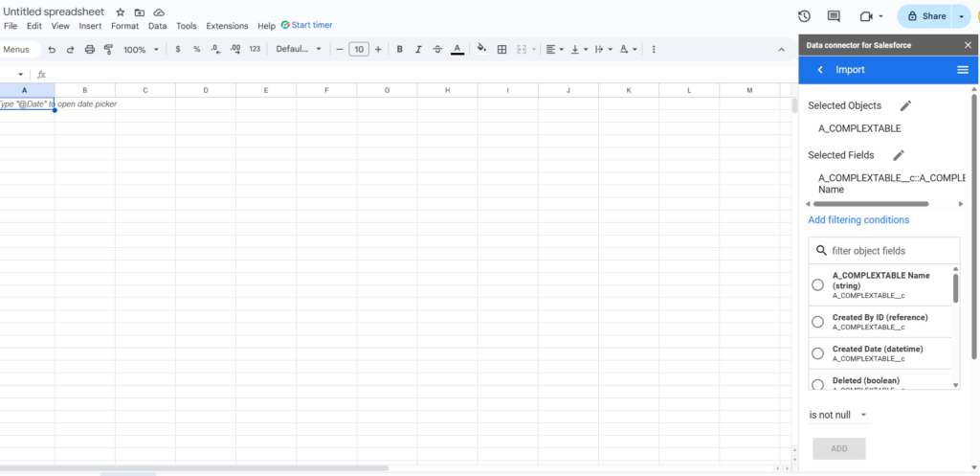Collapse the toolbar header with chevron

[x=781, y=50]
